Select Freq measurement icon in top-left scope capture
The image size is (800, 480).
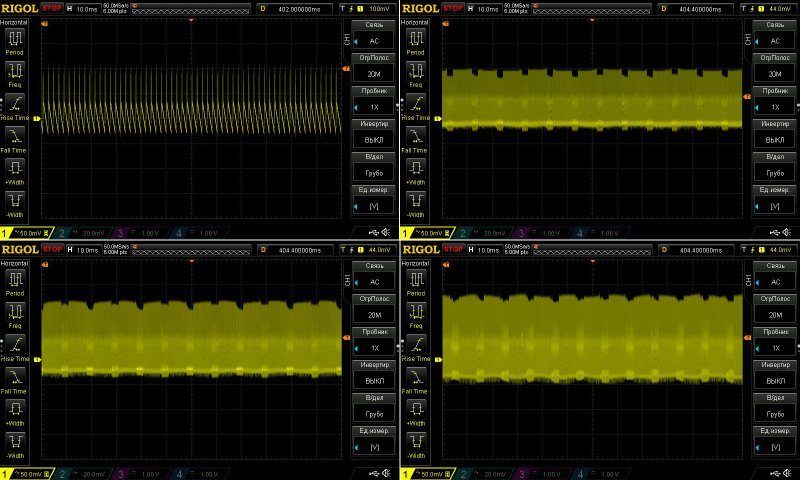15,71
